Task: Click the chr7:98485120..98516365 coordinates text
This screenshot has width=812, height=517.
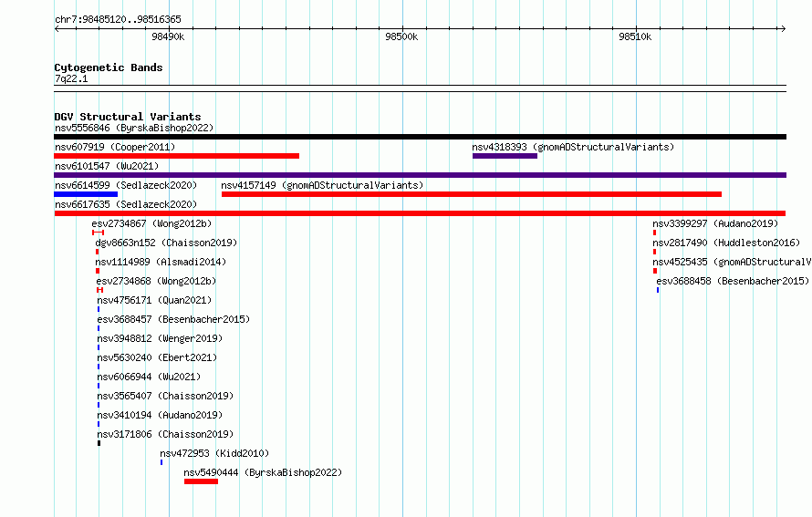Action: coord(118,20)
